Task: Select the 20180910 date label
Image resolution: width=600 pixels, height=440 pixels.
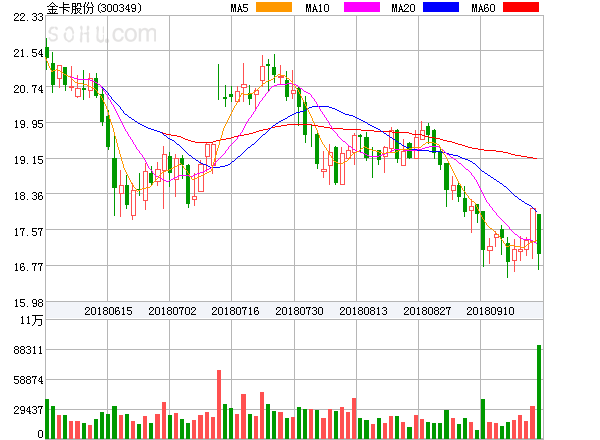Action: pos(490,311)
